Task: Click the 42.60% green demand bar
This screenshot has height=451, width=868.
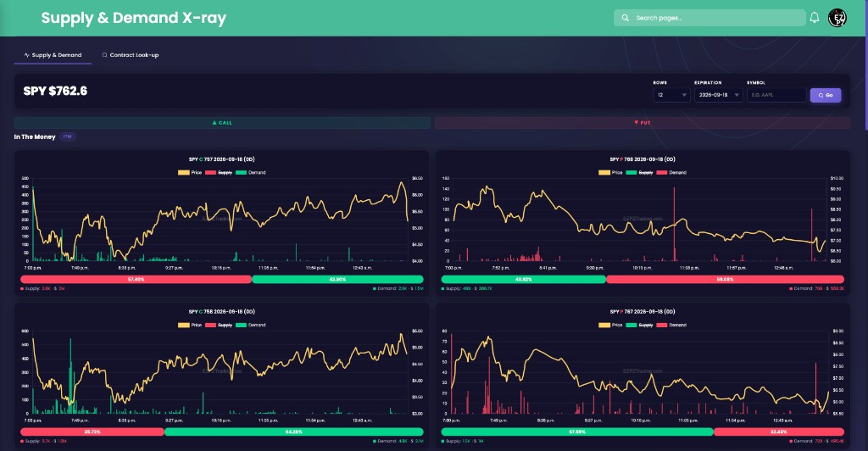Action: (337, 280)
